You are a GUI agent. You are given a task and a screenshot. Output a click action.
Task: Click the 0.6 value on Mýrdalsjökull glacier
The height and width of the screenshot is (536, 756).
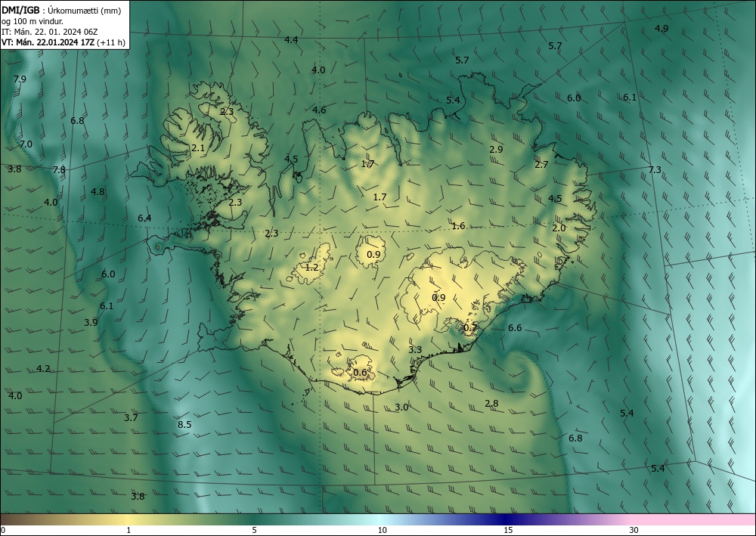(360, 372)
